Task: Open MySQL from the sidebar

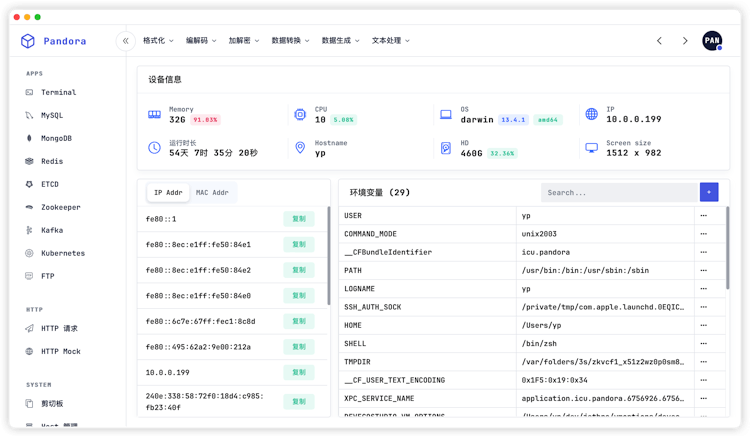Action: coord(51,115)
